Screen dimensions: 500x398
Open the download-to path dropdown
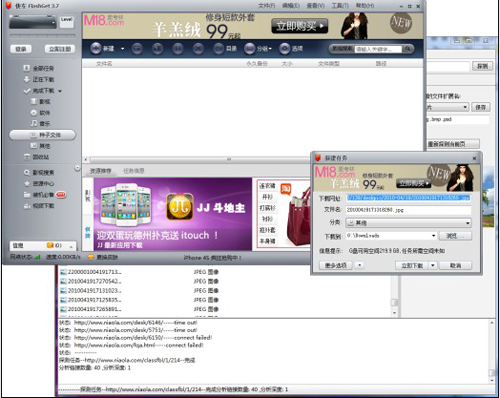tap(433, 236)
